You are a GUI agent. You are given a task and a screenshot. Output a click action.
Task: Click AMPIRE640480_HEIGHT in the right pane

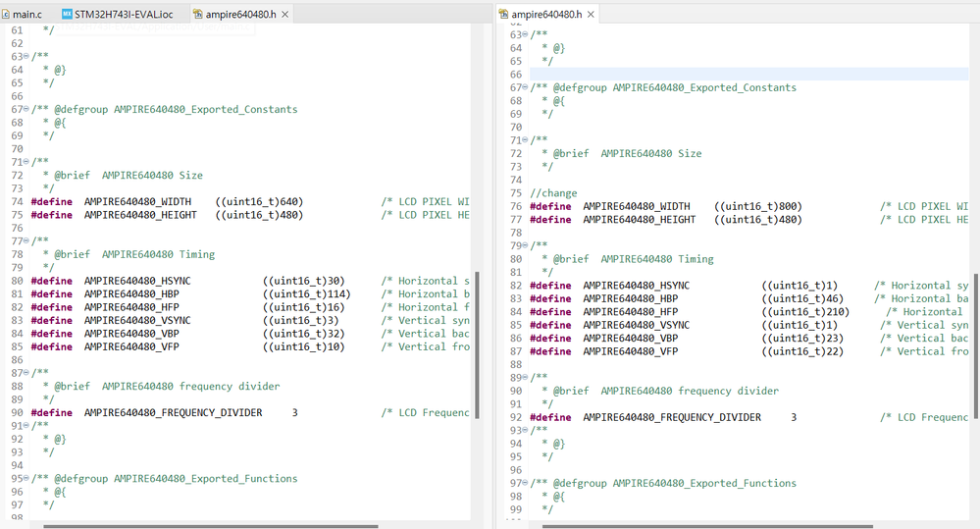point(640,220)
